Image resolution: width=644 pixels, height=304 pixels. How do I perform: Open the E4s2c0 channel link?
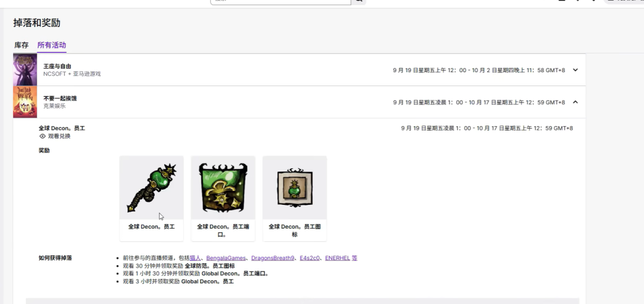click(x=310, y=258)
